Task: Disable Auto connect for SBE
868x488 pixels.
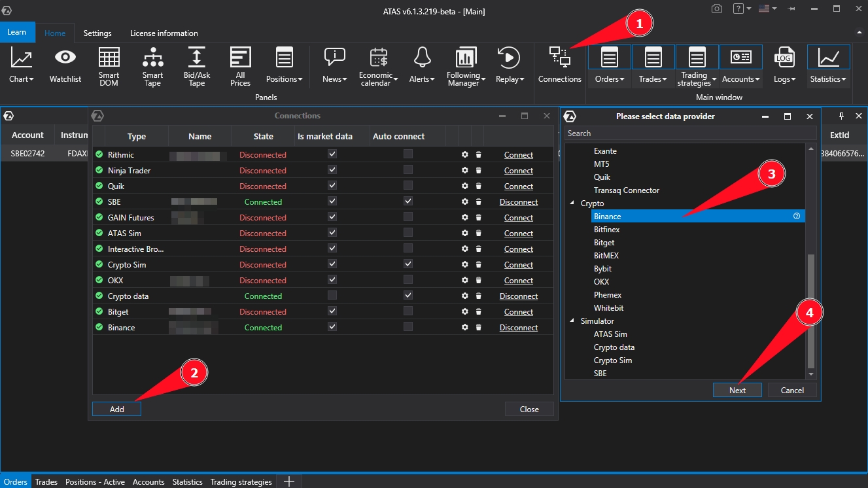Action: click(408, 201)
